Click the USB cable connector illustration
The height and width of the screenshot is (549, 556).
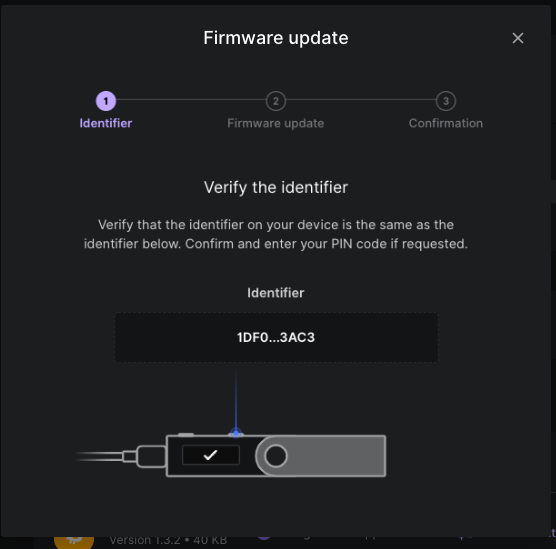tap(144, 456)
